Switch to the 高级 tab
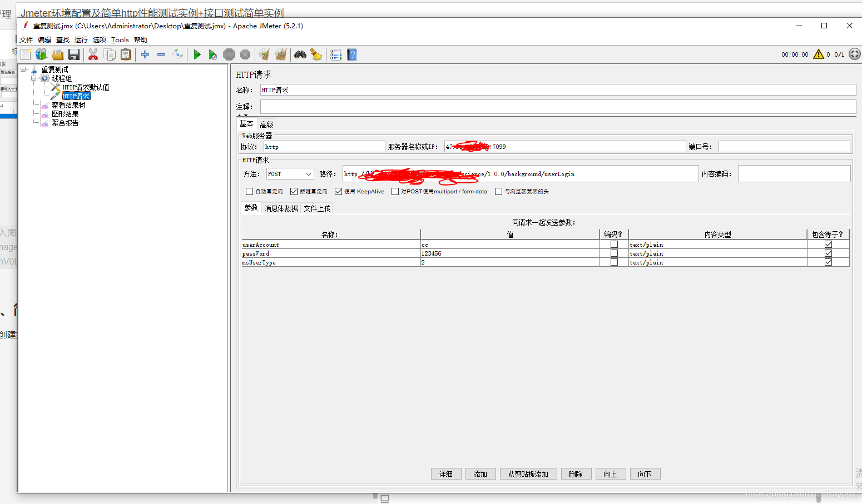Screen dimensions: 862x504 click(266, 124)
